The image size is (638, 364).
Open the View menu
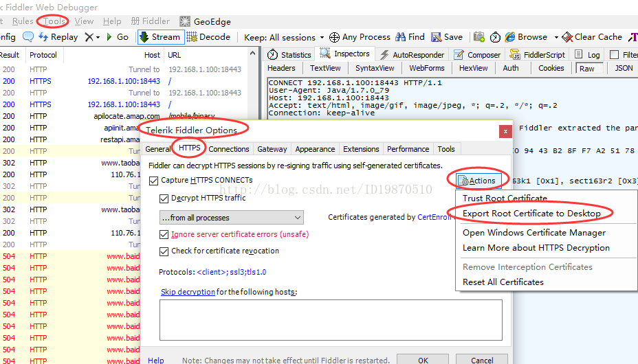coord(84,21)
